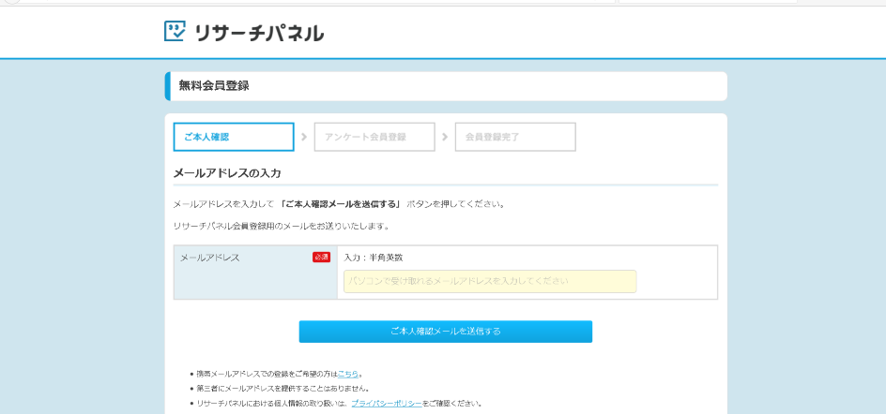886x414 pixels.
Task: Open the こちら mobile email registration link
Action: pyautogui.click(x=348, y=374)
